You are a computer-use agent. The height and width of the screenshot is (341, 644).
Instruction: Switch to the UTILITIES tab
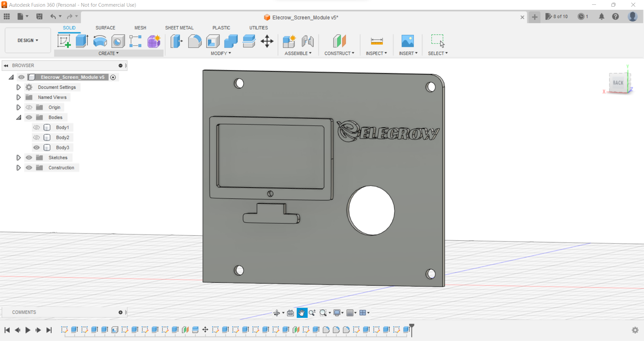(258, 28)
